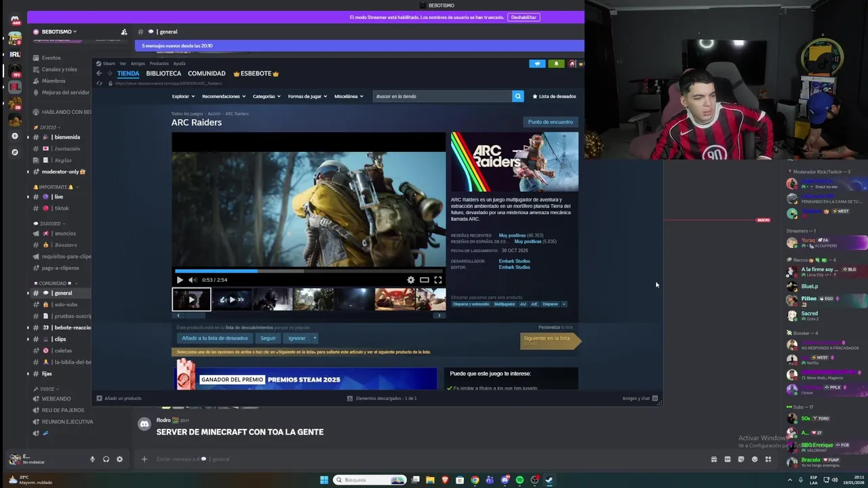
Task: Reload the Steam store page
Action: 99,83
